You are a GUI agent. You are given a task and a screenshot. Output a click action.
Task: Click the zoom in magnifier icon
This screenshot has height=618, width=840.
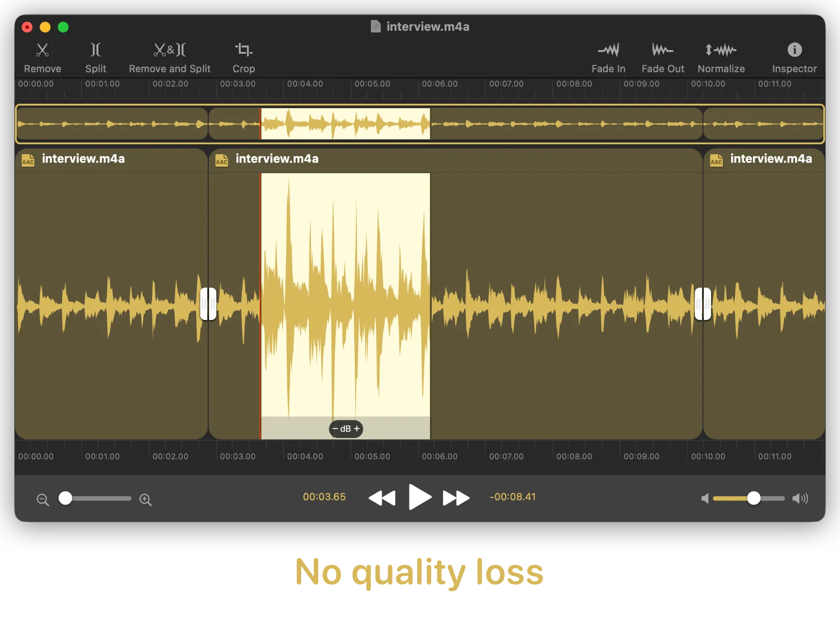pyautogui.click(x=145, y=500)
